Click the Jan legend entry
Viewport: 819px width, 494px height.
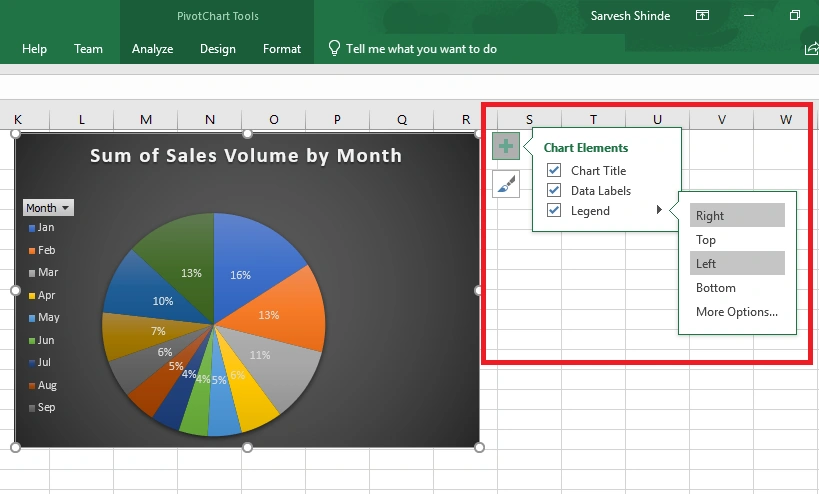(x=41, y=227)
